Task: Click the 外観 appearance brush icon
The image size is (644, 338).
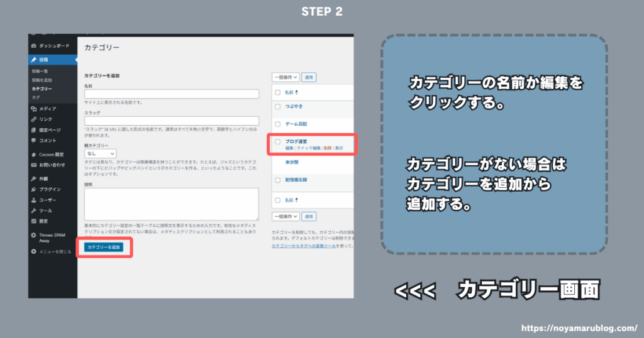Action: (x=33, y=178)
